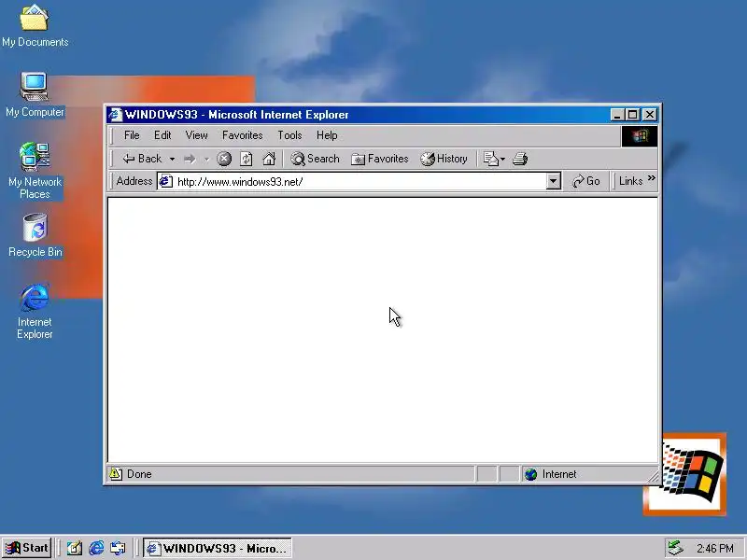
Task: Maximize the Internet Explorer window
Action: coord(633,115)
